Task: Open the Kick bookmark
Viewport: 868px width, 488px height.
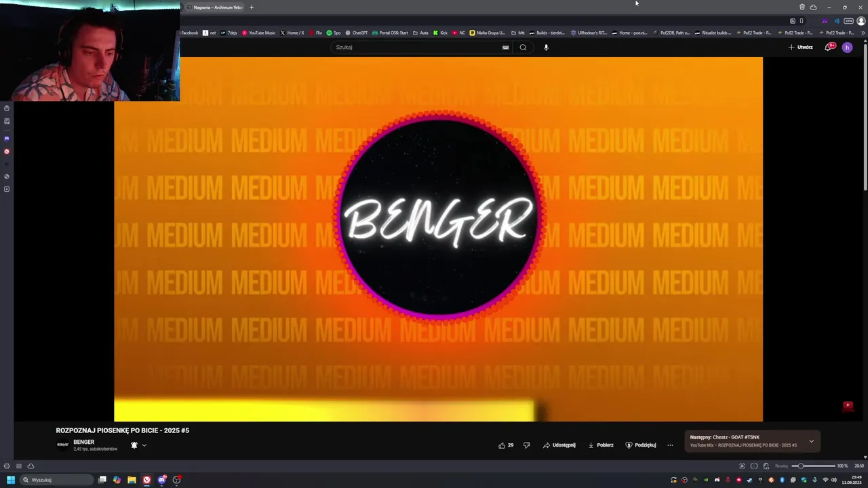Action: tap(440, 33)
